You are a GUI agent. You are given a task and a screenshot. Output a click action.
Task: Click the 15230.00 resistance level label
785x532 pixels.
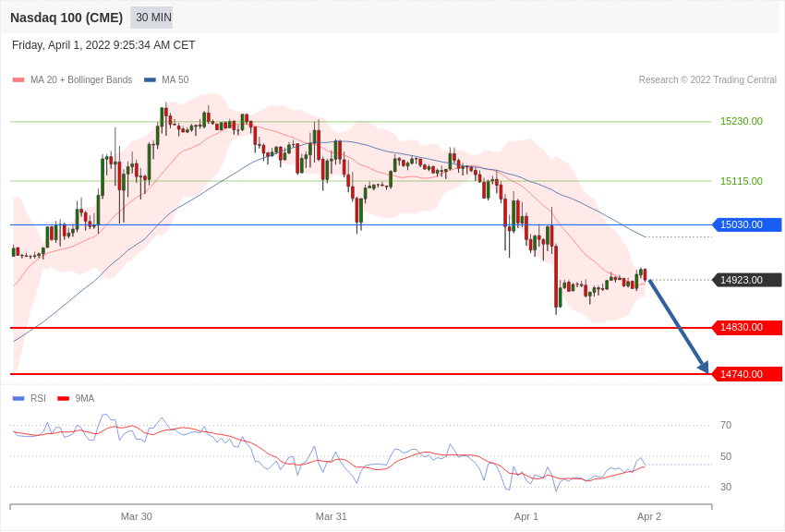(742, 121)
